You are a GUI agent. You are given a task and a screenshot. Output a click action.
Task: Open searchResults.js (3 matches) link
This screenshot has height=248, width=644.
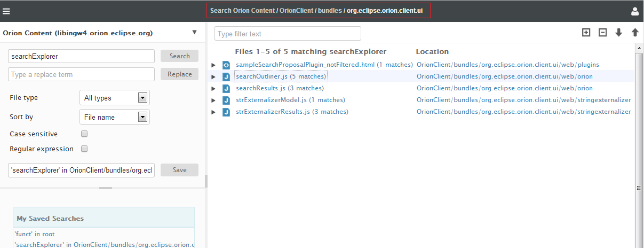click(x=280, y=88)
